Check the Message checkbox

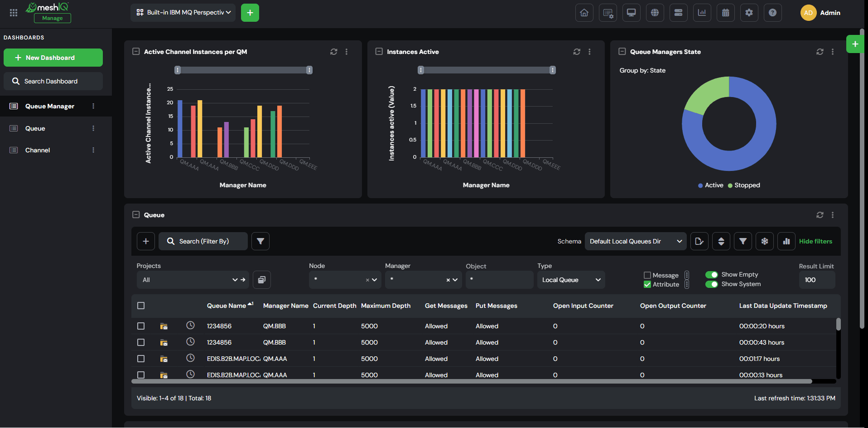(x=647, y=275)
